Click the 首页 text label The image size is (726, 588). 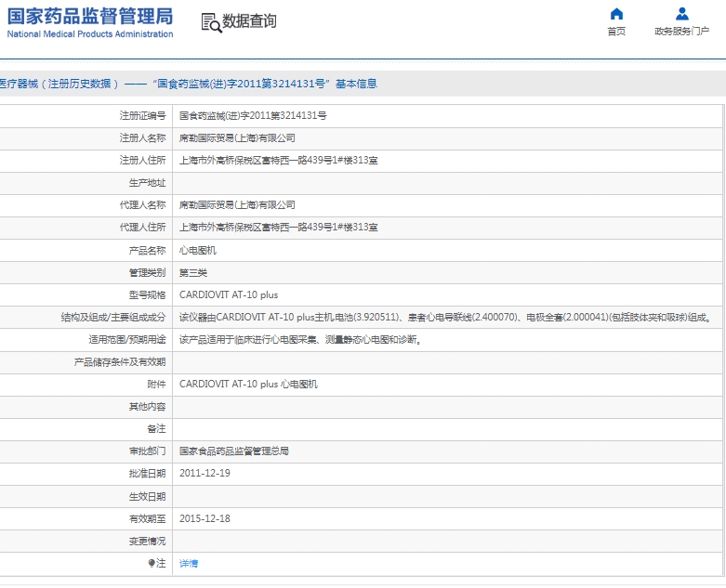[x=616, y=31]
